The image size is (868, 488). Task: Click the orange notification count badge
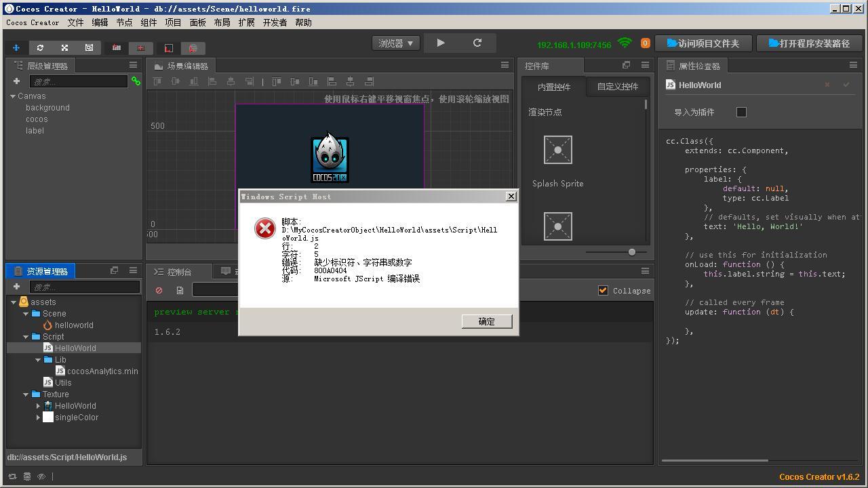coord(645,43)
